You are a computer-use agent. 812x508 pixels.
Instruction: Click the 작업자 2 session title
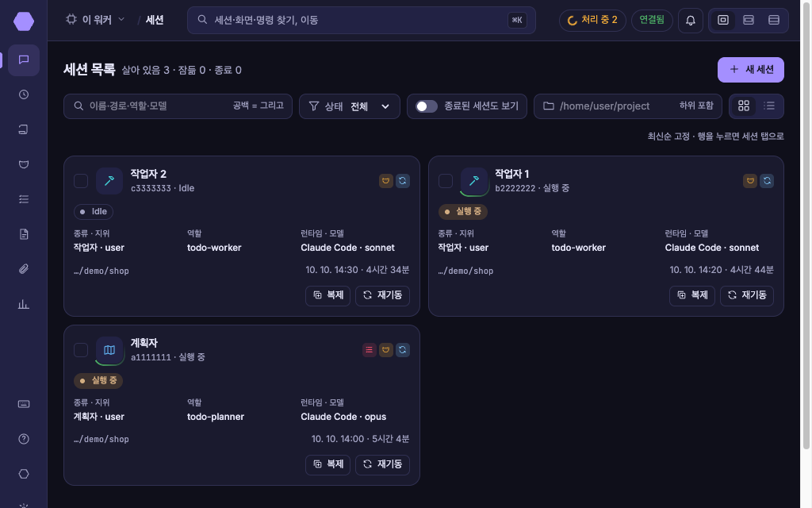148,174
